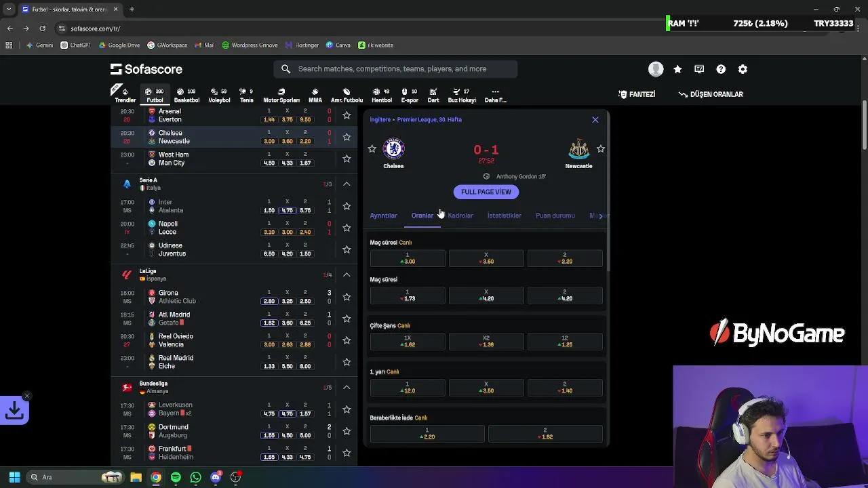Select the E-spor category icon
The width and height of the screenshot is (868, 488).
pyautogui.click(x=410, y=95)
